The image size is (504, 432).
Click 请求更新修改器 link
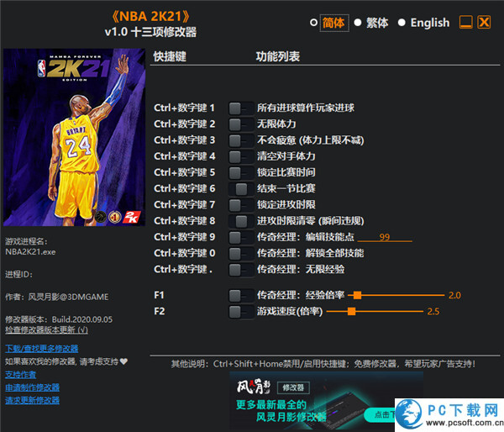pyautogui.click(x=32, y=400)
